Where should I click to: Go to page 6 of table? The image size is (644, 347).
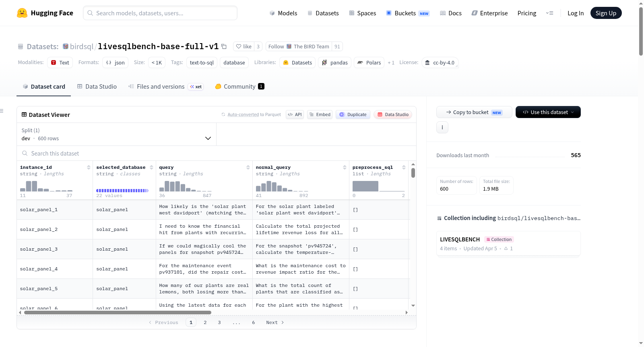tap(254, 322)
